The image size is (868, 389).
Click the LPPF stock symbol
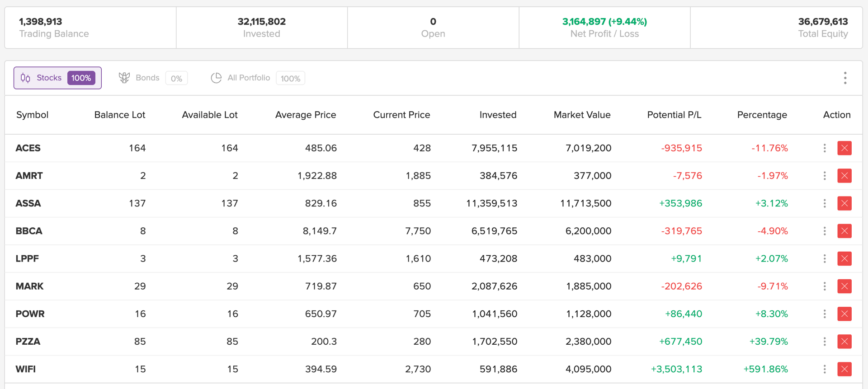click(27, 258)
